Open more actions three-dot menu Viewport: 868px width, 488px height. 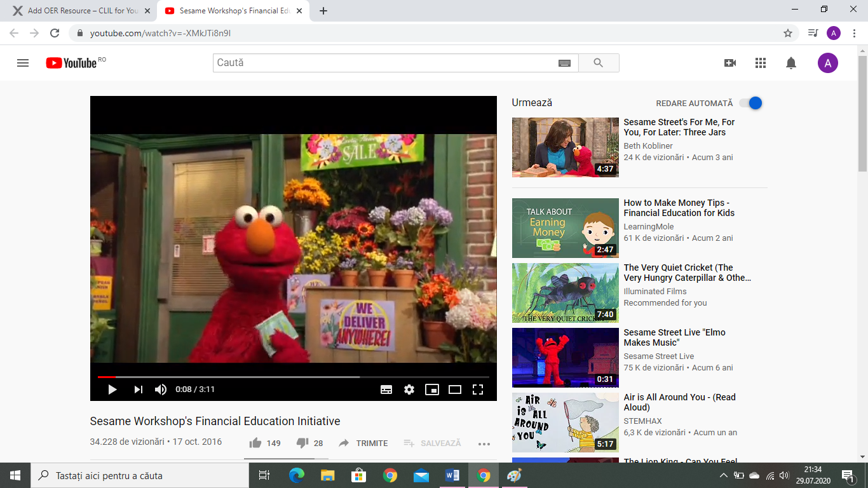(x=484, y=444)
